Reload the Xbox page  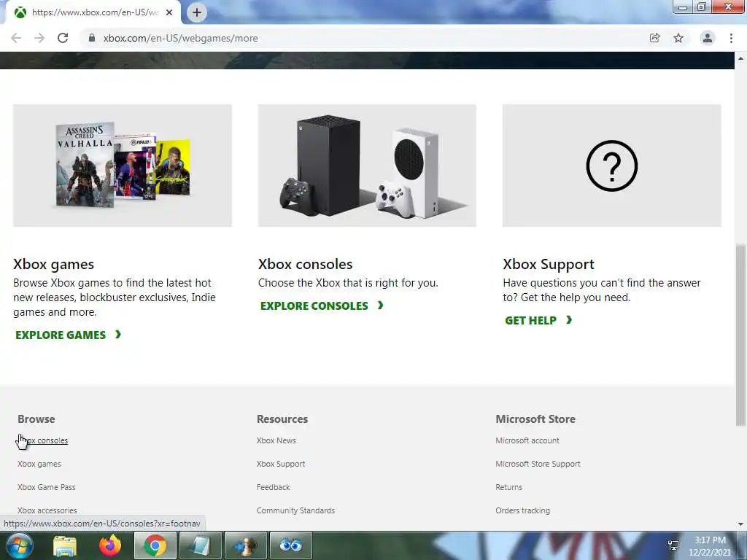[x=63, y=38]
